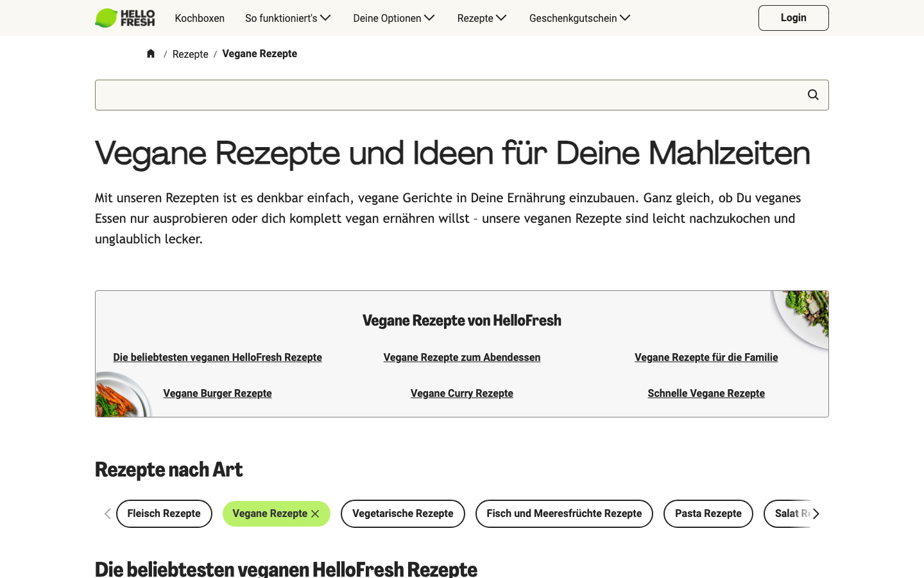924x578 pixels.
Task: Click the Login button
Action: (x=794, y=18)
